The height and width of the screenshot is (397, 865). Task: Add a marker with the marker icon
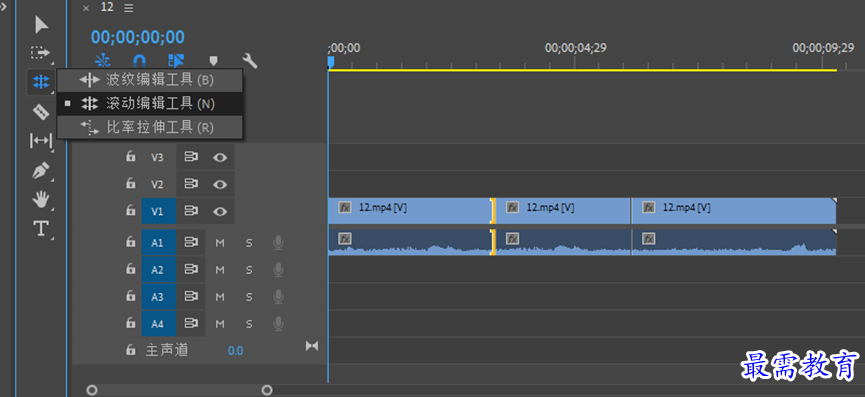pyautogui.click(x=213, y=60)
